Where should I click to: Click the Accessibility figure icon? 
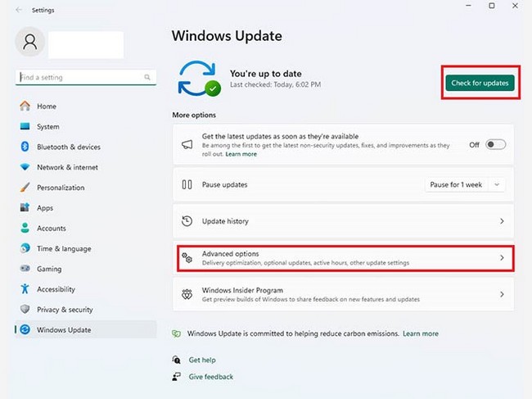(x=25, y=289)
